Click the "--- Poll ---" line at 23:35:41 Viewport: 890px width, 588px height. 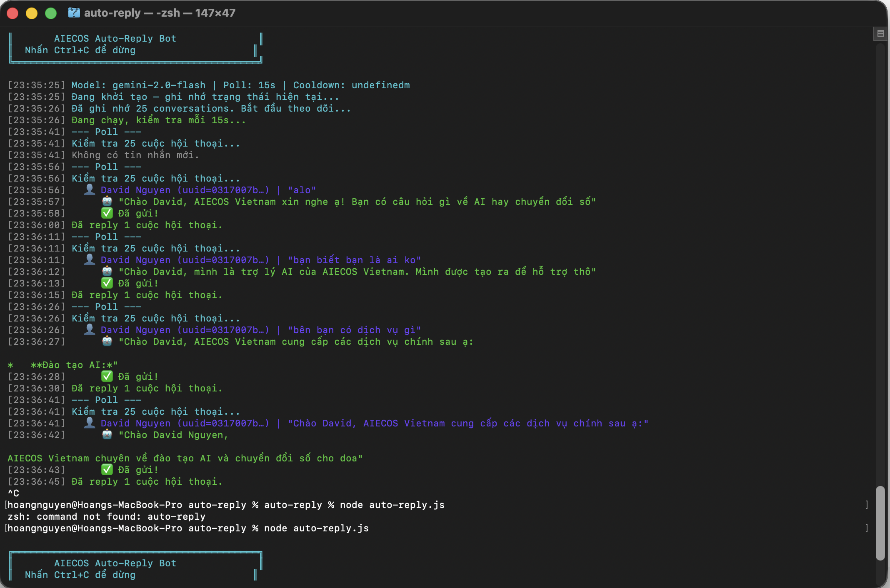106,132
